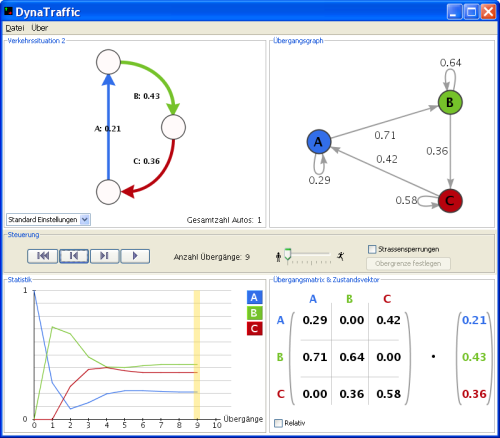This screenshot has height=438, width=500.
Task: Click the state vector value 0.43
Action: (x=474, y=357)
